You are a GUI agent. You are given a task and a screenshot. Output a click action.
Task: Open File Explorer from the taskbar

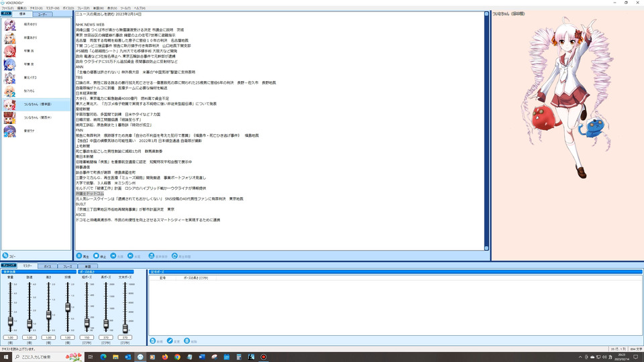(115, 357)
